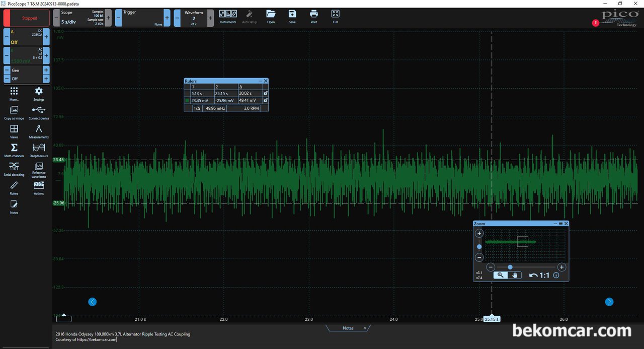Open Settings gear in sidebar
The image size is (644, 349).
(39, 94)
